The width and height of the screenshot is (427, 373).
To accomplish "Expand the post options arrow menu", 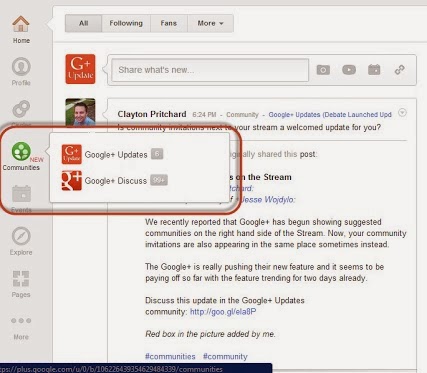I will coord(402,113).
